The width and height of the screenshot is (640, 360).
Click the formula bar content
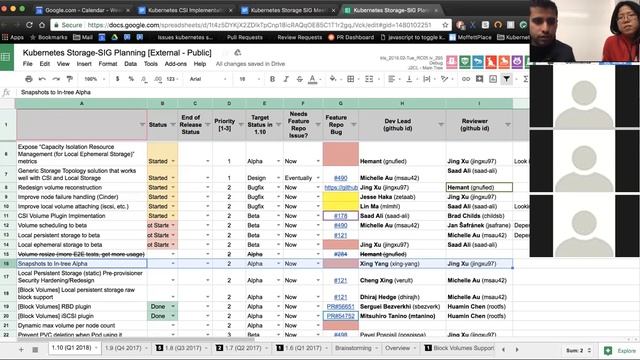click(56, 92)
